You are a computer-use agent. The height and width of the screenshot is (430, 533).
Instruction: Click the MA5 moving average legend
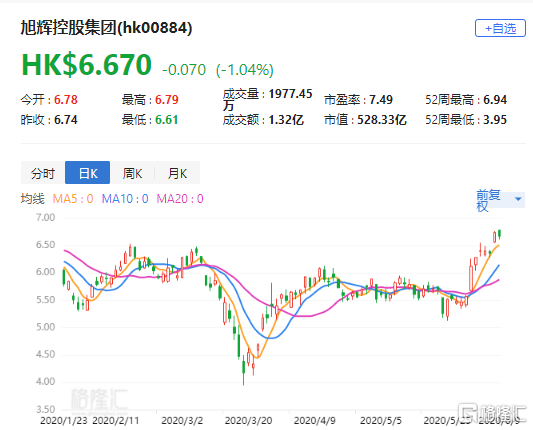[73, 199]
